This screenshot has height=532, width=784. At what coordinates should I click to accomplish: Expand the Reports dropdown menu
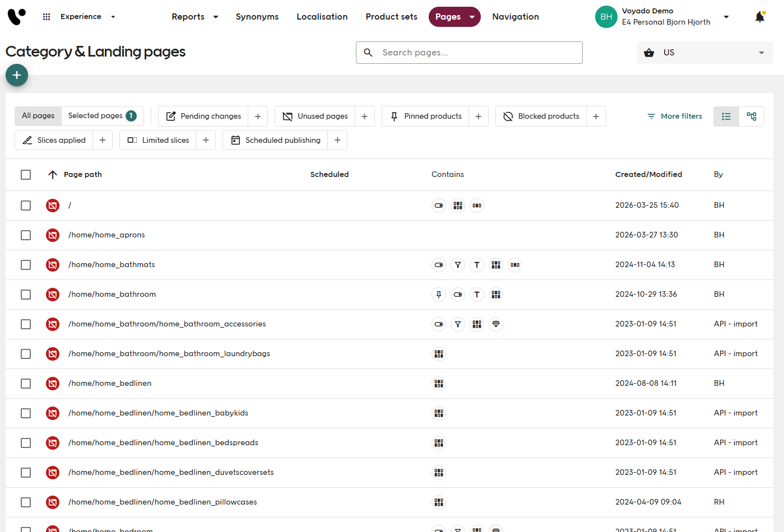coord(194,17)
